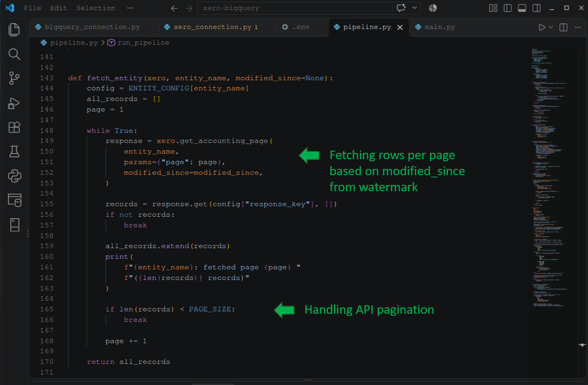
Task: Click the Copilot chat icon in title bar
Action: pos(401,8)
